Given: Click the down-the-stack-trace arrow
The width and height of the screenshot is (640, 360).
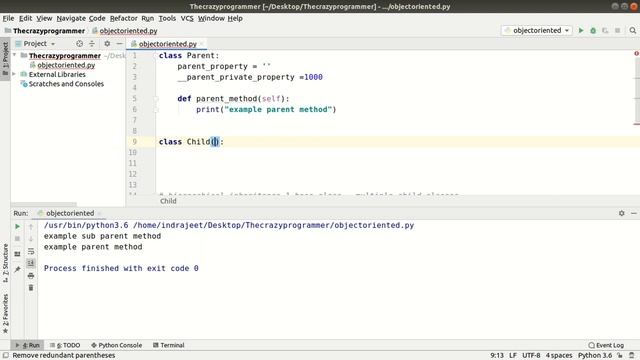Looking at the screenshot, I should [31, 239].
